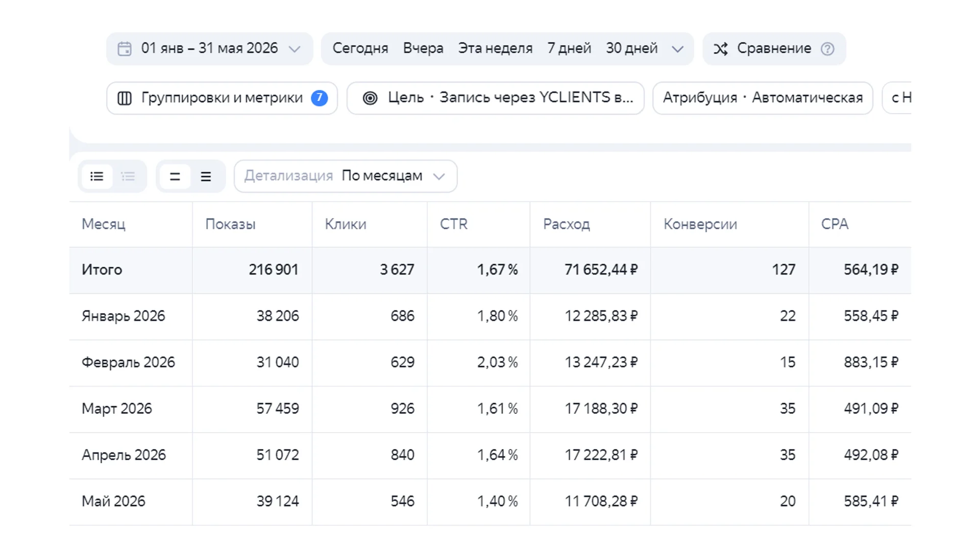Switch to flat list view
This screenshot has height=549, width=980.
coord(97,177)
